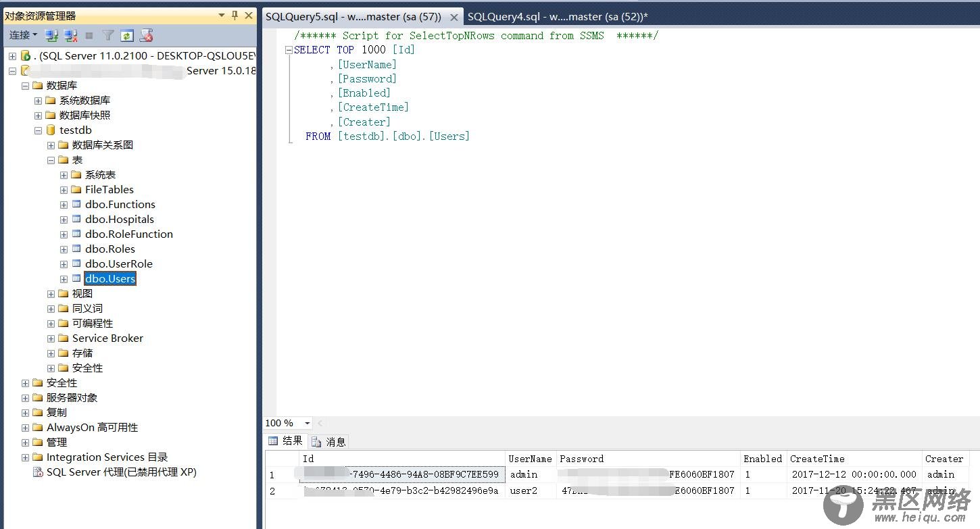
Task: Open the 连接 dropdown
Action: [23, 35]
